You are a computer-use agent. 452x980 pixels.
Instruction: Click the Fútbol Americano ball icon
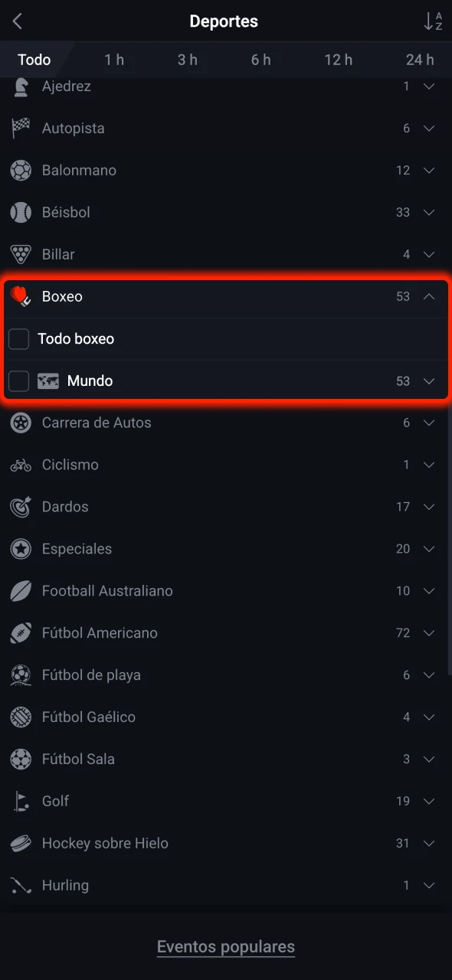tap(21, 633)
